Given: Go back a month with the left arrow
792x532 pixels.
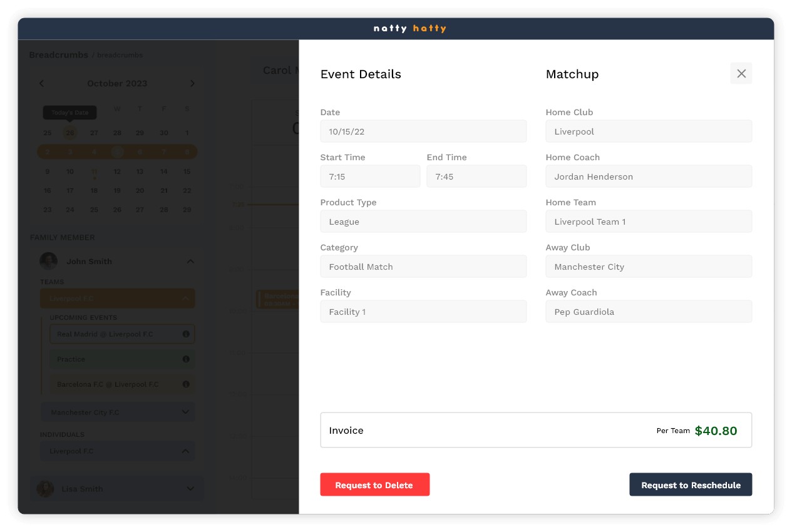Looking at the screenshot, I should point(41,83).
